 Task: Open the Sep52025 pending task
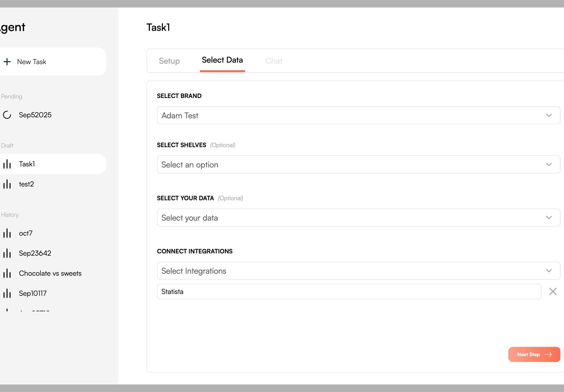(35, 115)
